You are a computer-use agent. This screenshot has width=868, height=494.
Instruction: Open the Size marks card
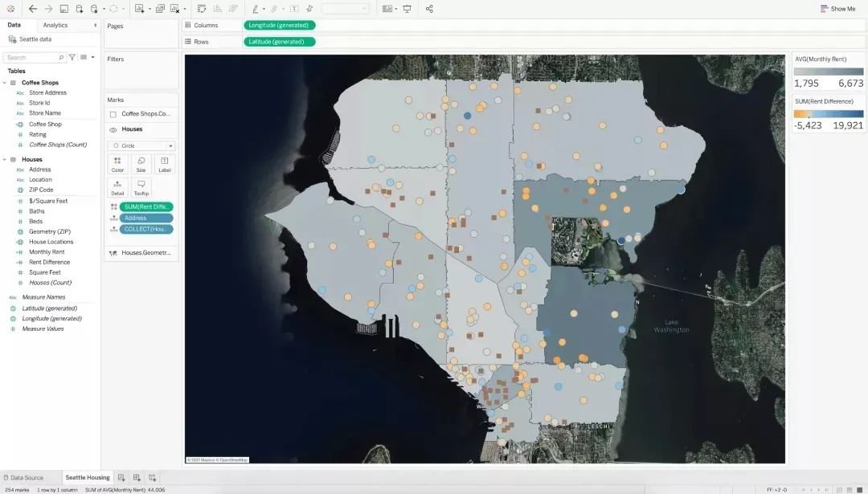coord(141,165)
